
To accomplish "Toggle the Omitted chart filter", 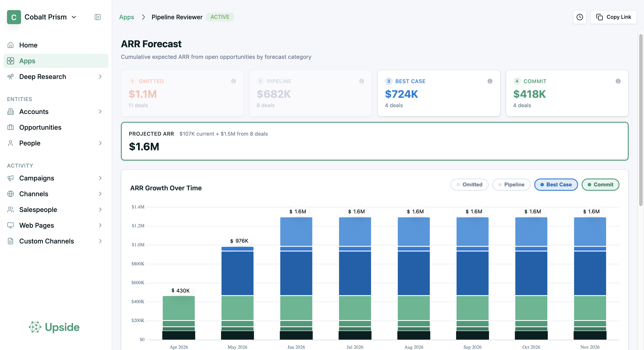I will tap(469, 184).
